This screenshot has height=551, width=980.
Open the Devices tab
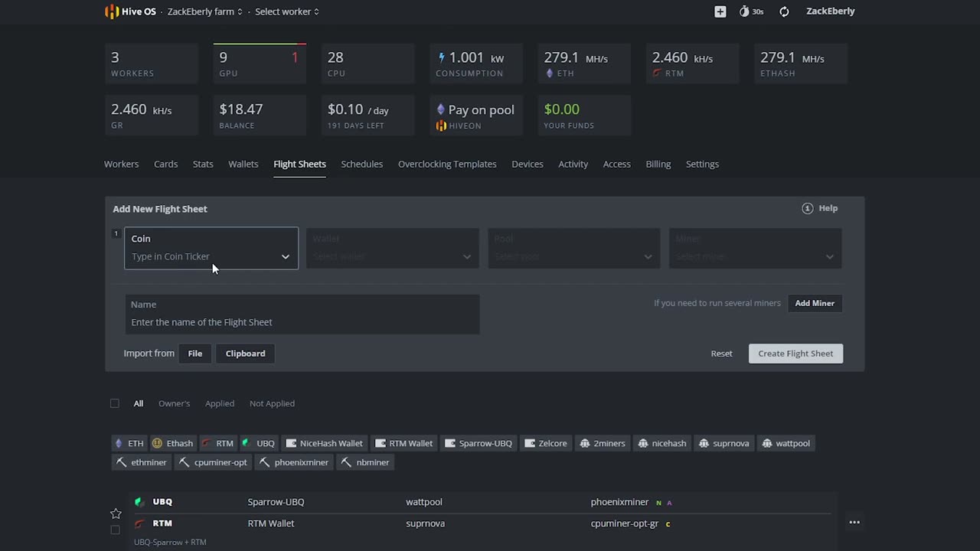pos(528,164)
